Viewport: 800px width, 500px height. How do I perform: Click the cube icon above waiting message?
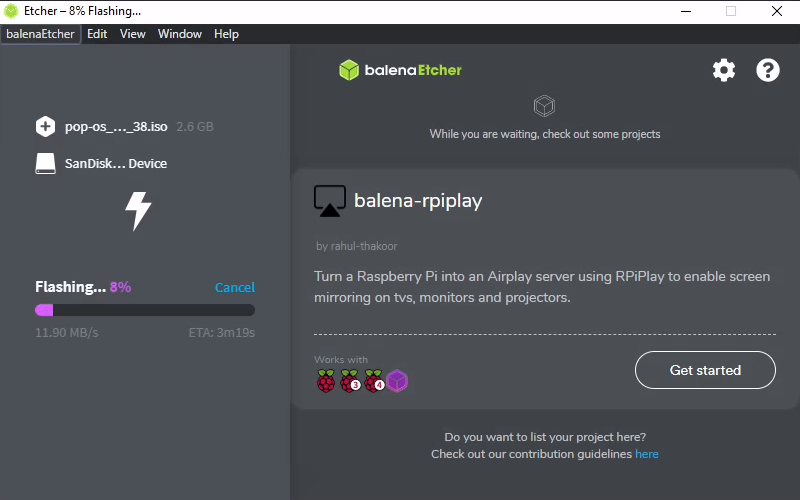tap(544, 105)
